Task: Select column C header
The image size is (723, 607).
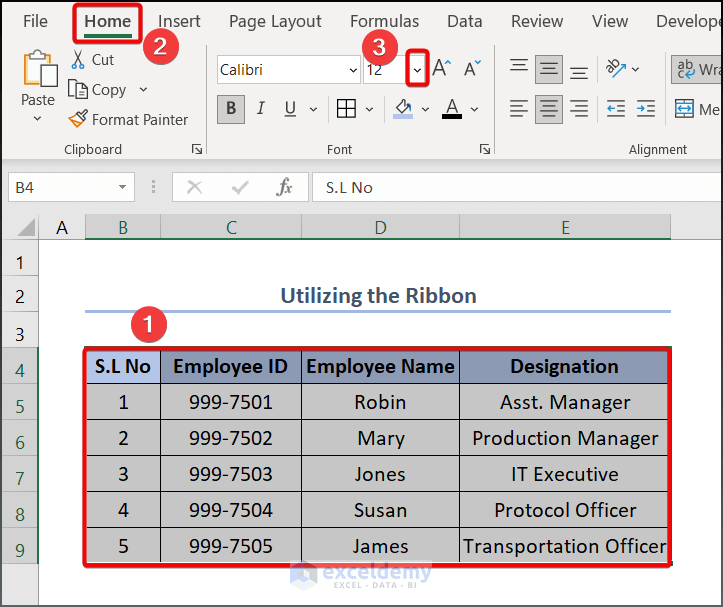Action: coord(231,227)
